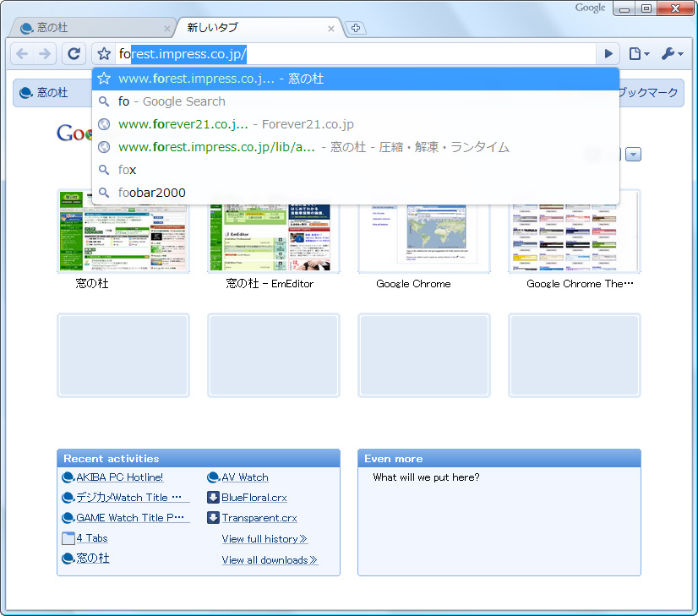This screenshot has width=698, height=616.
Task: Click the Go arrow beside the address bar
Action: coord(608,53)
